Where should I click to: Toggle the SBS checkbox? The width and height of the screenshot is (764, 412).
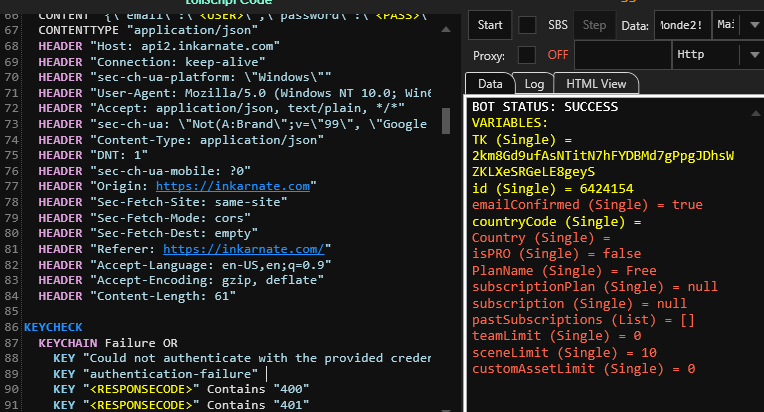[527, 25]
